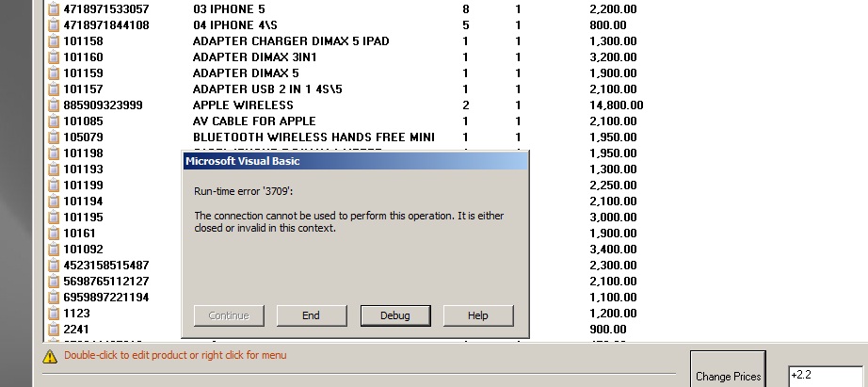Click the clipboard icon beside 101194
This screenshot has width=868, height=387.
pyautogui.click(x=53, y=201)
